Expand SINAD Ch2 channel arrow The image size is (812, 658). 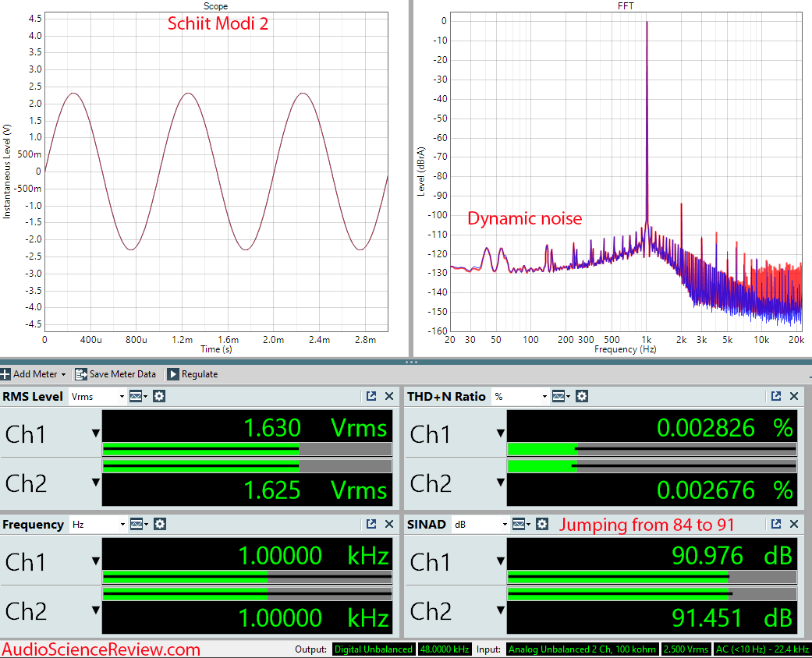500,610
